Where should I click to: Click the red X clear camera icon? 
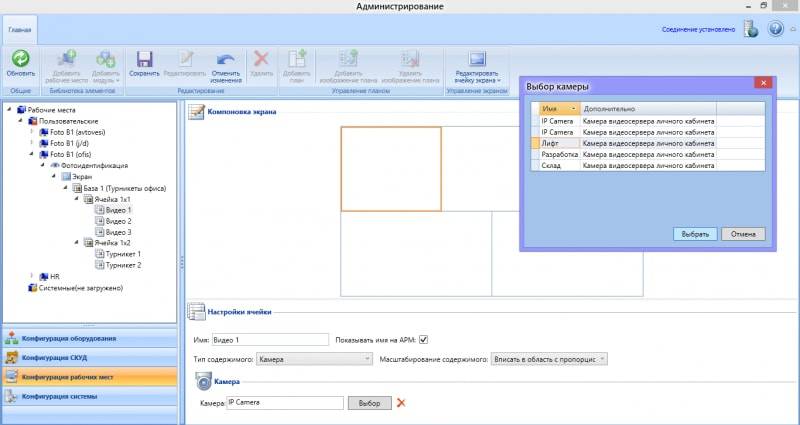(401, 403)
